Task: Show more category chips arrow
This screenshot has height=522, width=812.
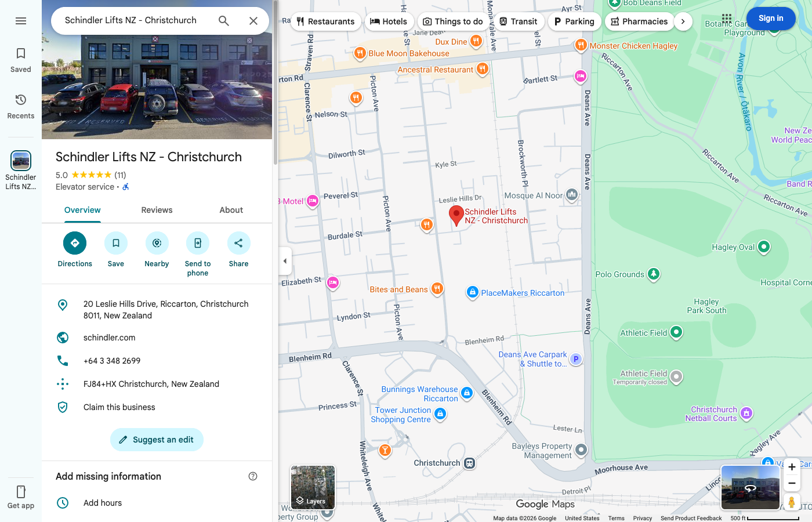Action: 683,21
